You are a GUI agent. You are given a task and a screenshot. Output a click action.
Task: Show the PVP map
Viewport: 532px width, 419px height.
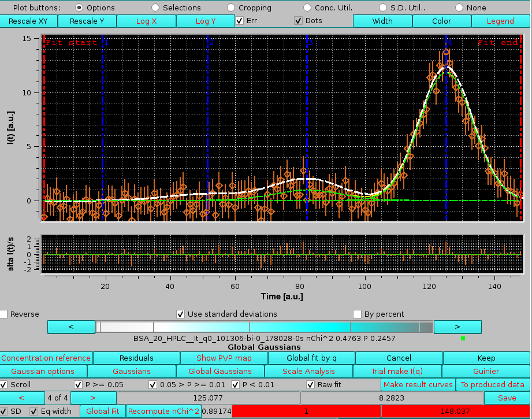[224, 358]
